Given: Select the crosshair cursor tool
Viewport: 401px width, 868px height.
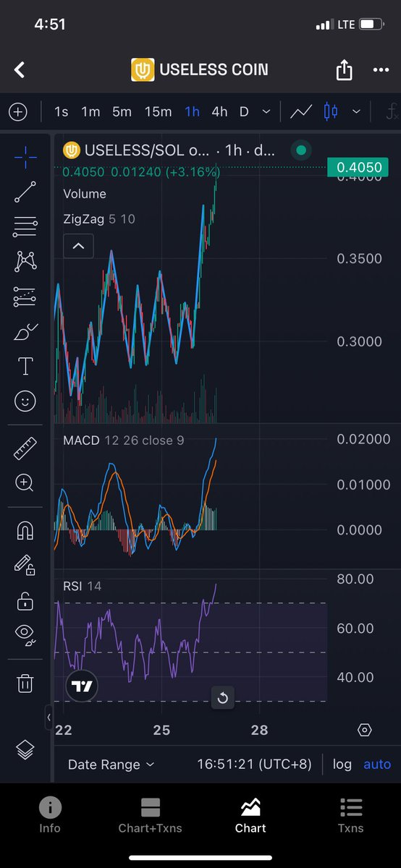Looking at the screenshot, I should tap(25, 157).
